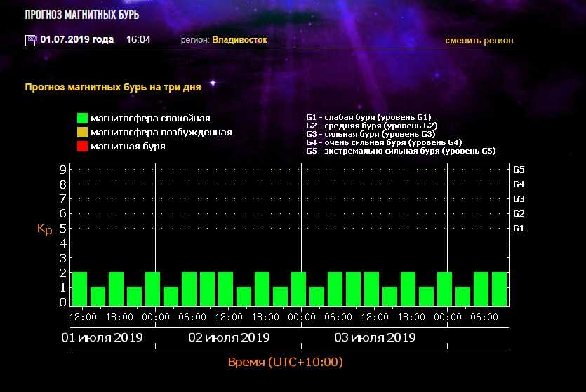
Task: Click the Время (UTC+10:00) axis caption
Action: [x=285, y=362]
